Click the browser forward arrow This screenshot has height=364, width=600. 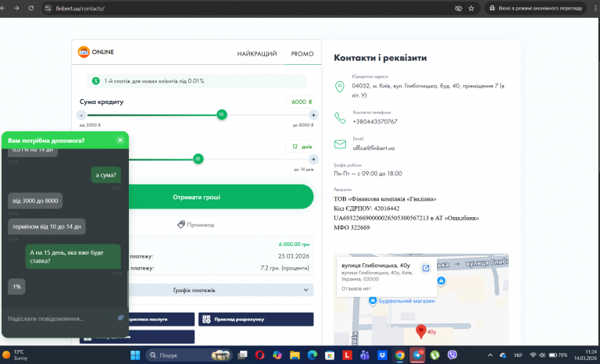click(16, 8)
